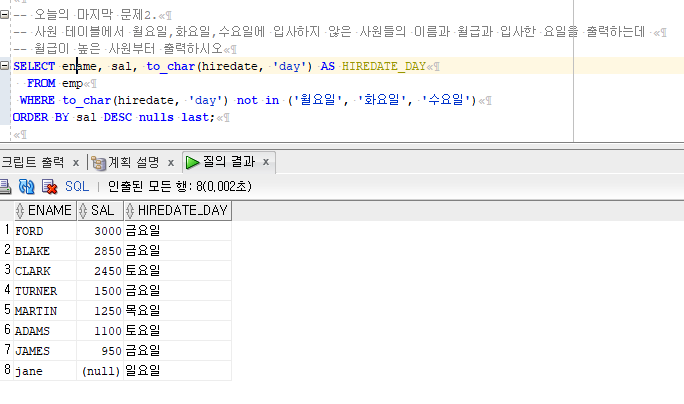The height and width of the screenshot is (404, 684).
Task: Click the ORDER BY keyword in editor
Action: 41,117
